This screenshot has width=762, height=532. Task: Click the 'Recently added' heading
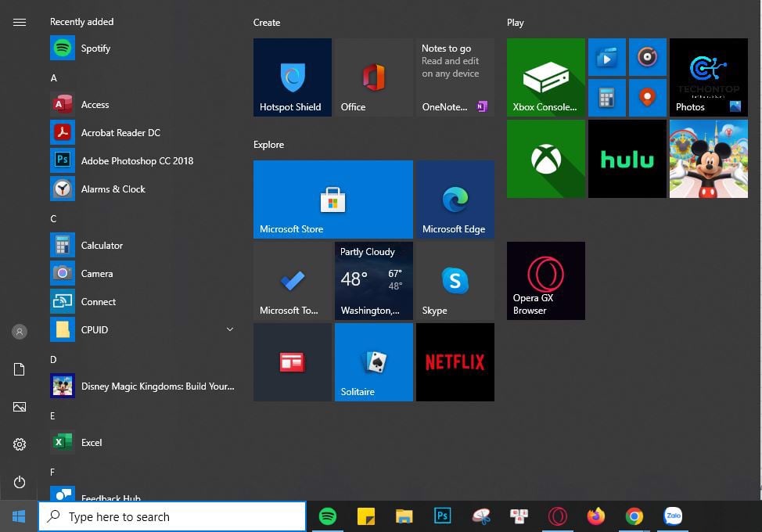pyautogui.click(x=81, y=22)
